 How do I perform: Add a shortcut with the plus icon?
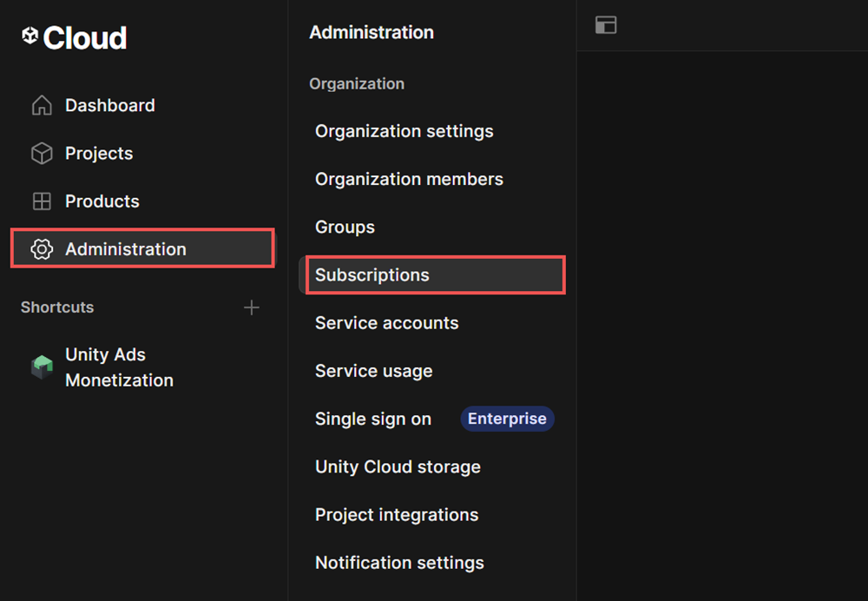(x=252, y=307)
